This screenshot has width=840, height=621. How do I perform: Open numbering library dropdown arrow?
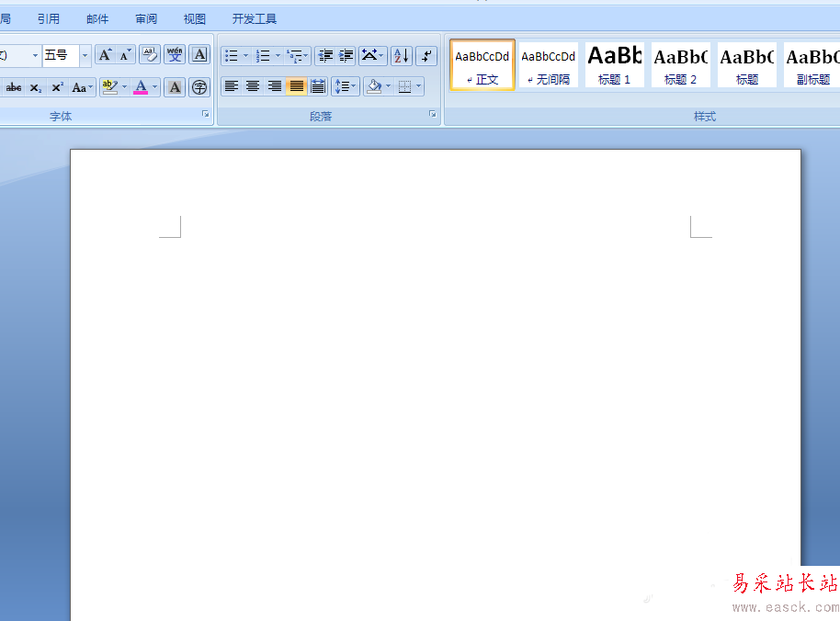[278, 56]
